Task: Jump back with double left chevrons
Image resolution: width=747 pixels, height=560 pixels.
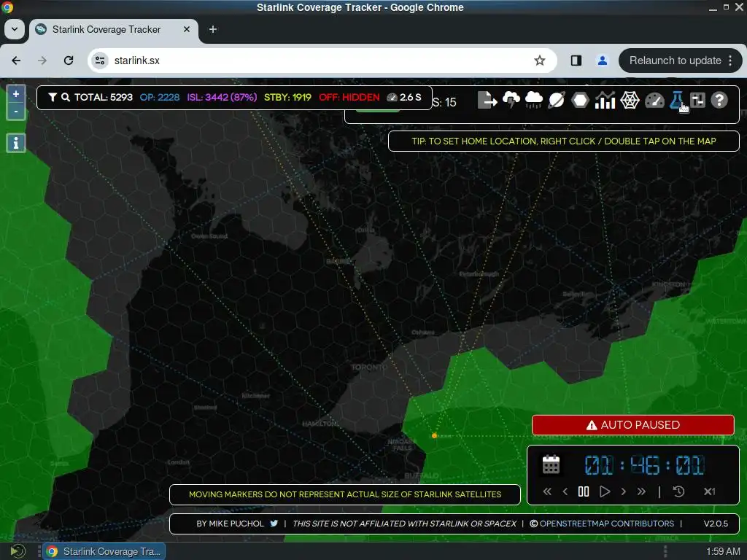Action: pyautogui.click(x=547, y=491)
